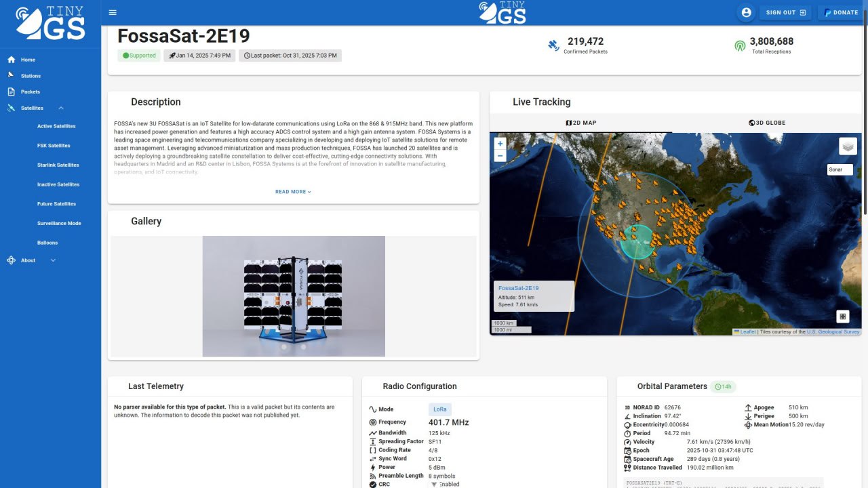The height and width of the screenshot is (488, 868).
Task: Open the map layers control
Action: 848,146
